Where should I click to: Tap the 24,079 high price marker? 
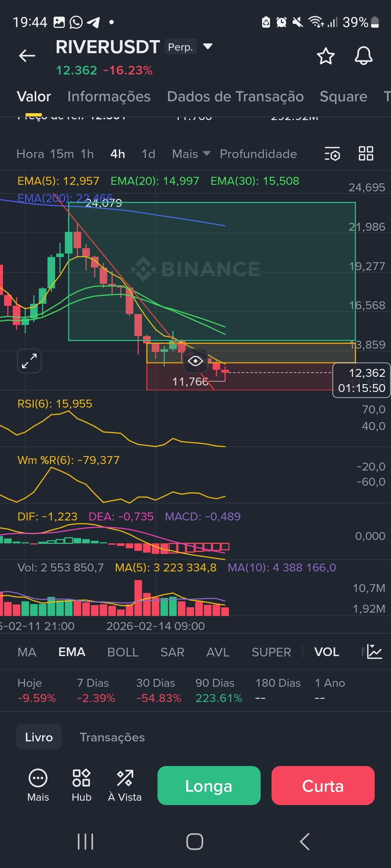point(104,203)
